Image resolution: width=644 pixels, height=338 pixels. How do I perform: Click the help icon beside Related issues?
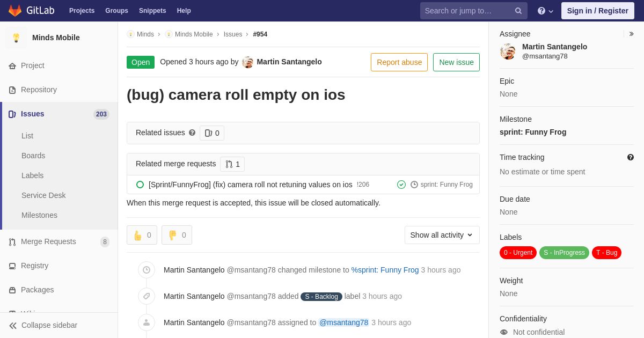[192, 133]
